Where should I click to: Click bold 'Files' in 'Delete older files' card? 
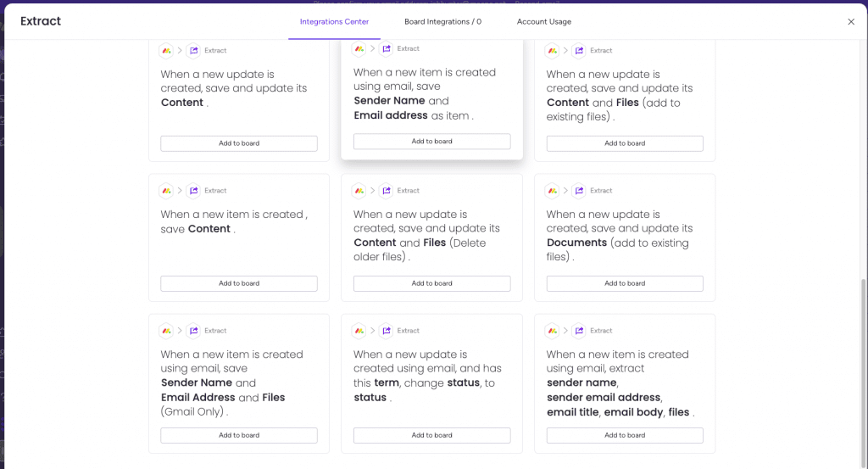click(x=435, y=243)
